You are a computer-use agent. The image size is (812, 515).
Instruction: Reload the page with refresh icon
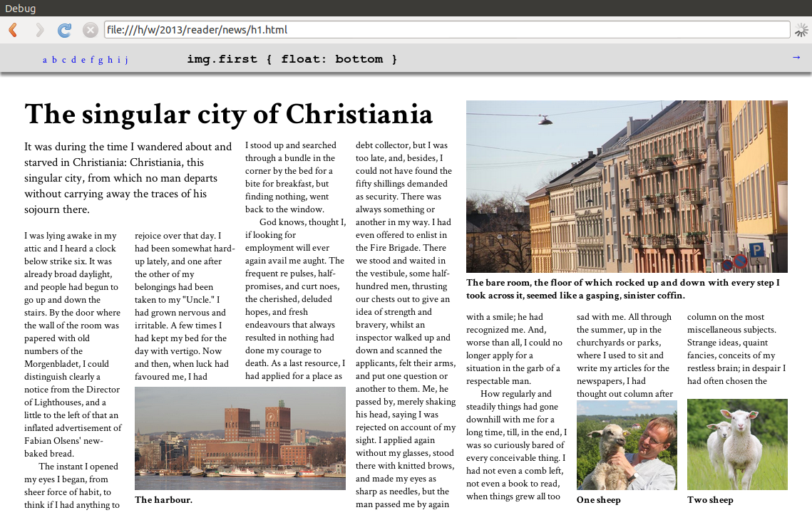click(x=64, y=30)
